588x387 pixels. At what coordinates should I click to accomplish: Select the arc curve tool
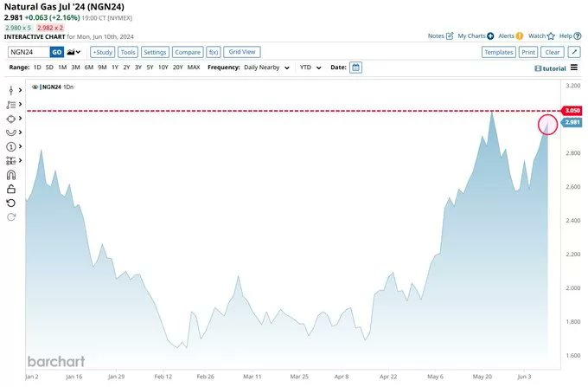pos(11,132)
